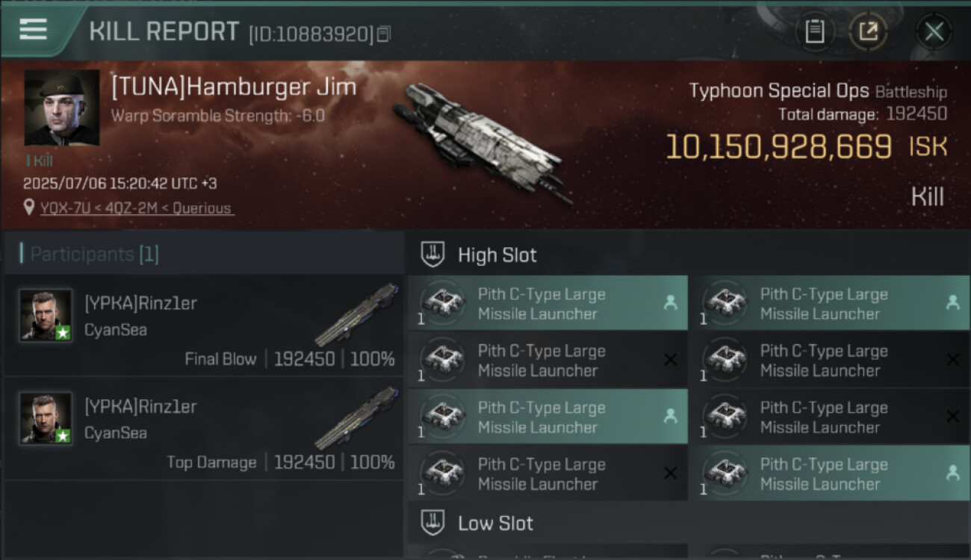971x560 pixels.
Task: Click the High Slot section icon
Action: pyautogui.click(x=433, y=255)
